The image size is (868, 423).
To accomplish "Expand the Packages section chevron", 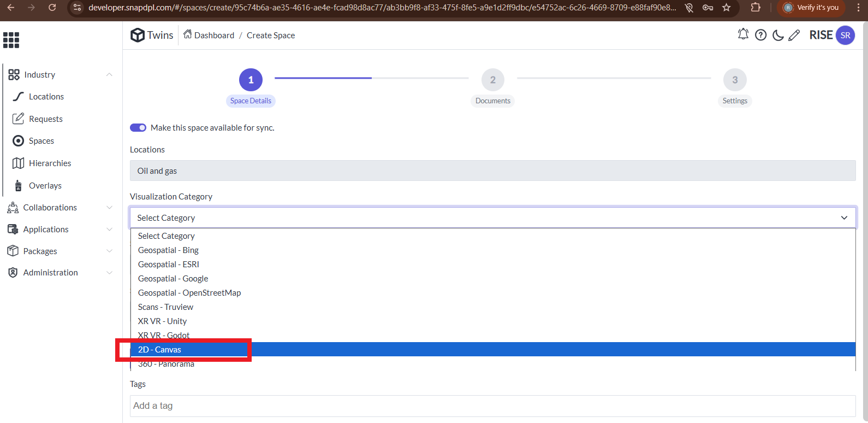I will click(x=109, y=251).
